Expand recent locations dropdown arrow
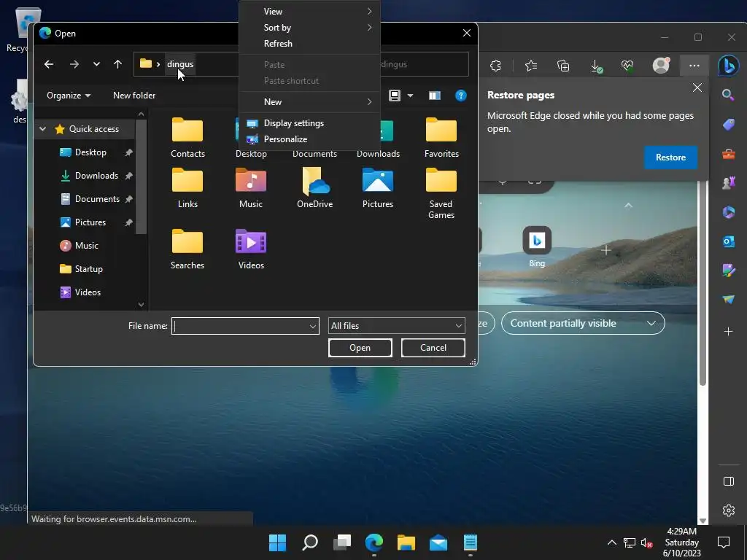 click(96, 64)
